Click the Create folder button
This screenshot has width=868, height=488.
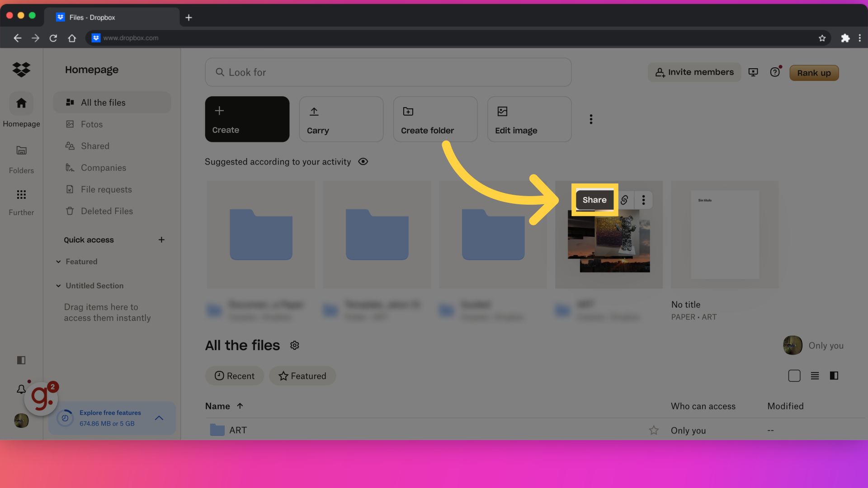pyautogui.click(x=435, y=119)
